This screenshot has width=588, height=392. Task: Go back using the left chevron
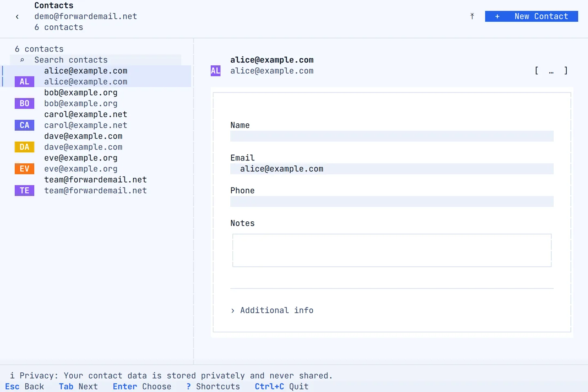[17, 16]
